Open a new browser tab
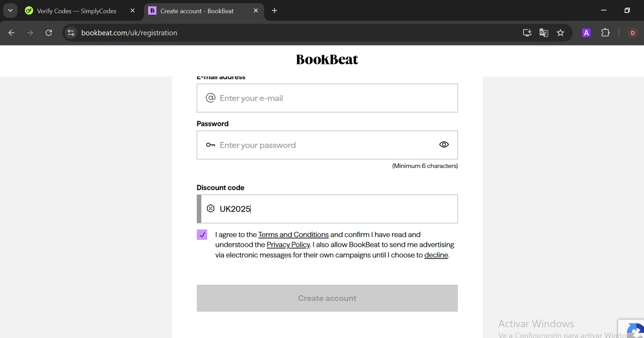This screenshot has height=338, width=644. coord(275,11)
